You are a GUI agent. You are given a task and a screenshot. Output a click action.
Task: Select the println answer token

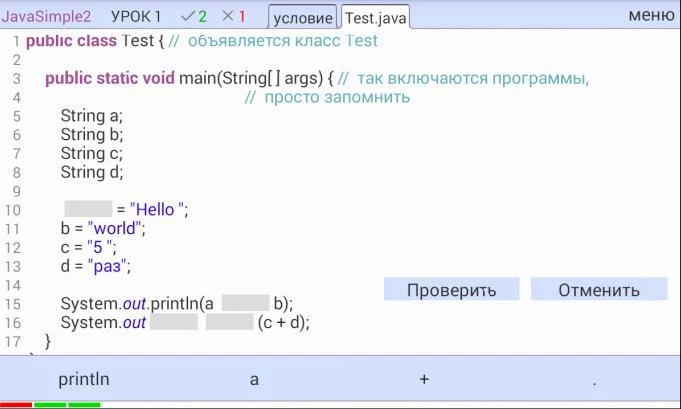(x=84, y=379)
